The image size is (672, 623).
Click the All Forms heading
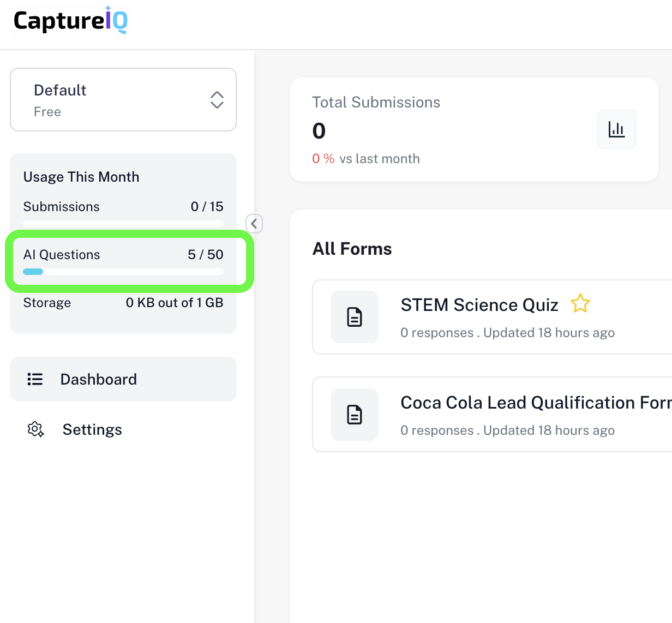coord(352,249)
